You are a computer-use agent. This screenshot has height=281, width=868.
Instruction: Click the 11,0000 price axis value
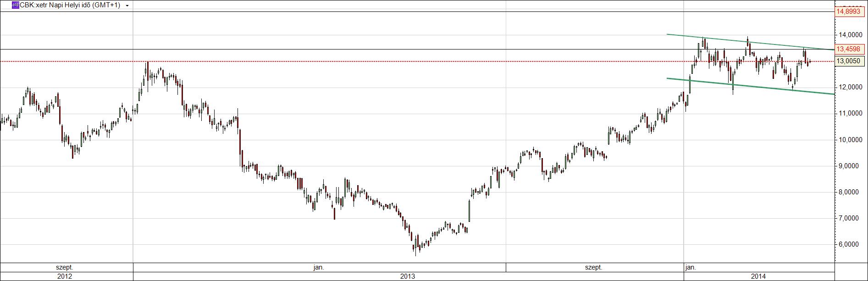point(850,113)
